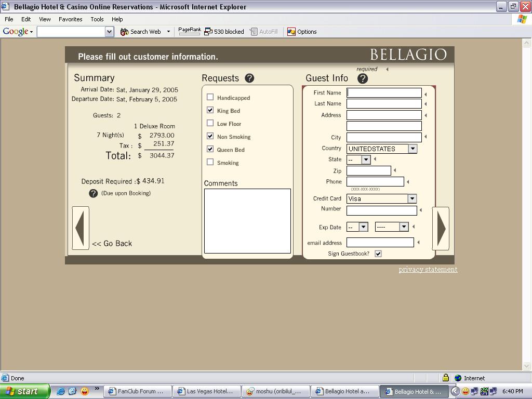Check the Low Floor checkbox
The width and height of the screenshot is (532, 399).
(210, 123)
